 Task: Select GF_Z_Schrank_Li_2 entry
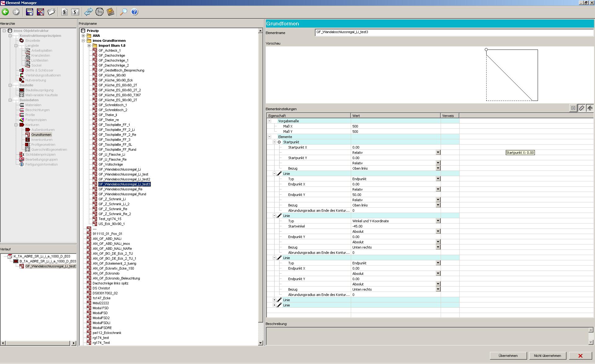114,204
